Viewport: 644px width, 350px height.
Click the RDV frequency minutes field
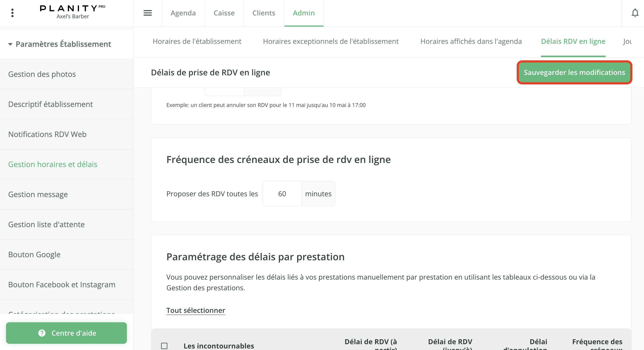pyautogui.click(x=282, y=194)
